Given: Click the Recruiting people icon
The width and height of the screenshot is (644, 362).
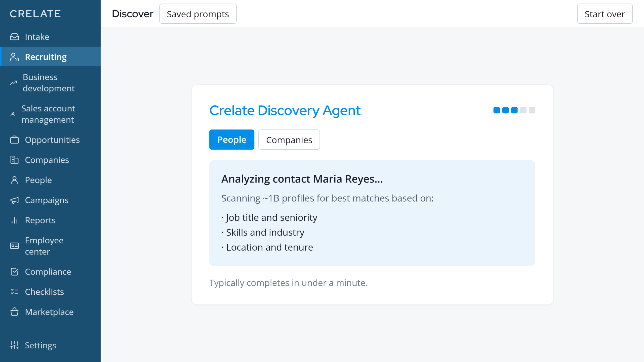Looking at the screenshot, I should [x=14, y=57].
